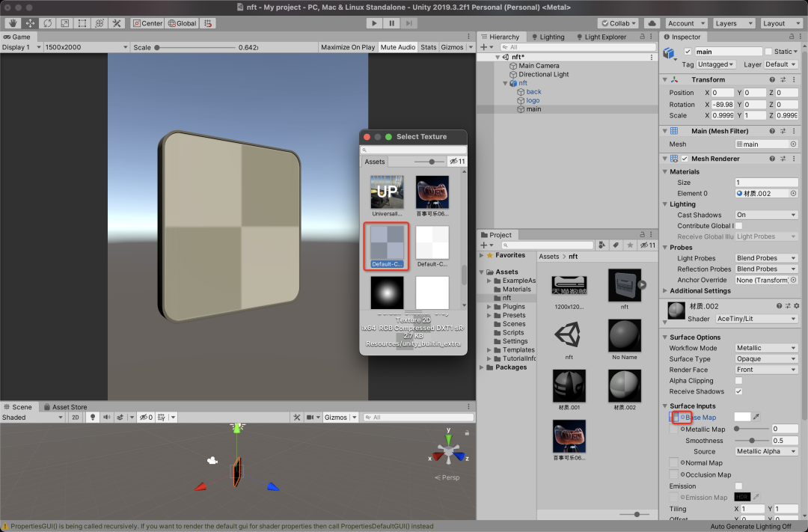Open Mesh Filter help icon
The image size is (808, 532).
coord(772,131)
